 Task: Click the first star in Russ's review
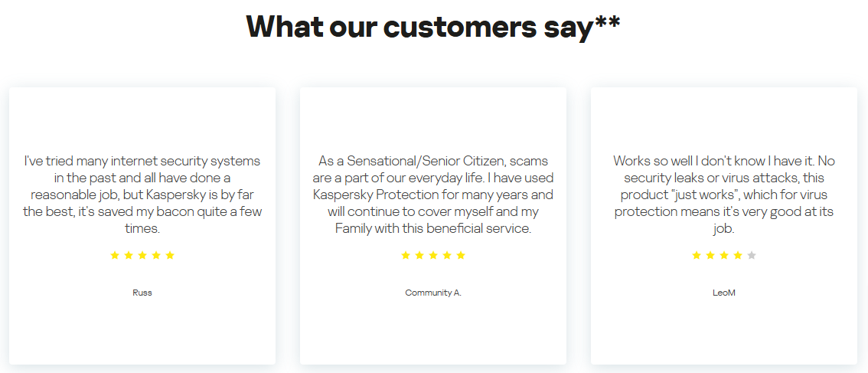click(115, 255)
